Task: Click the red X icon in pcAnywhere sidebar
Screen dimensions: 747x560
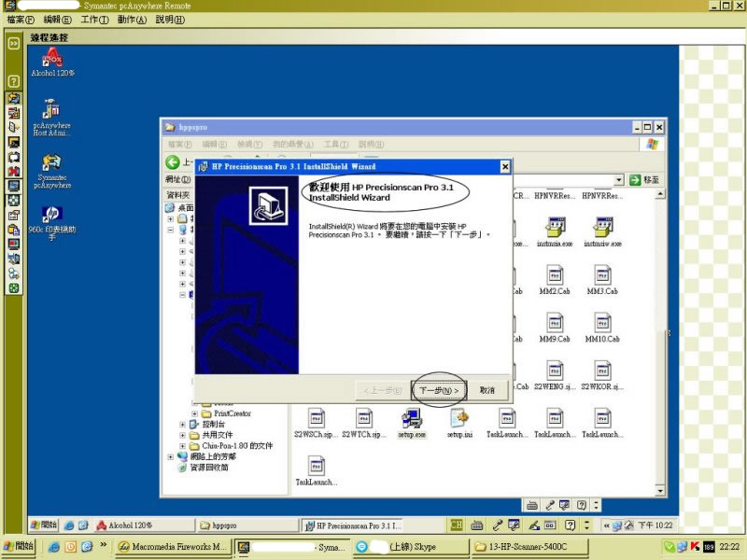Action: 14,171
